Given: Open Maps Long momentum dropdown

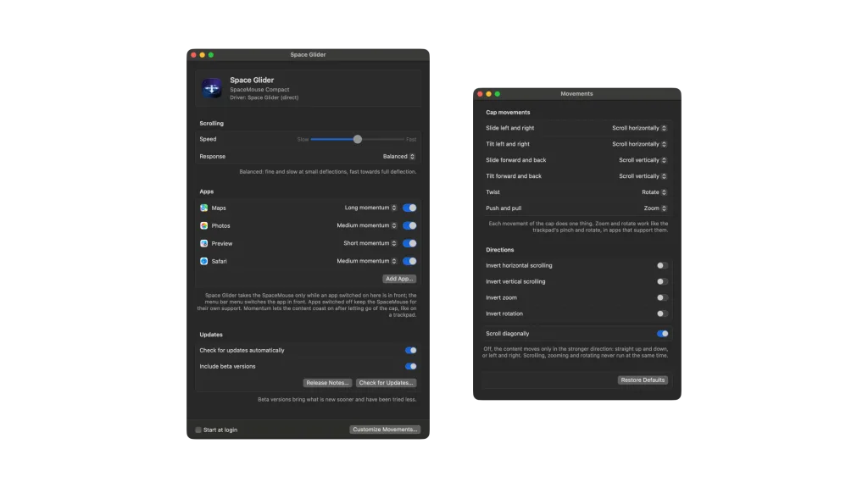Looking at the screenshot, I should coord(371,208).
